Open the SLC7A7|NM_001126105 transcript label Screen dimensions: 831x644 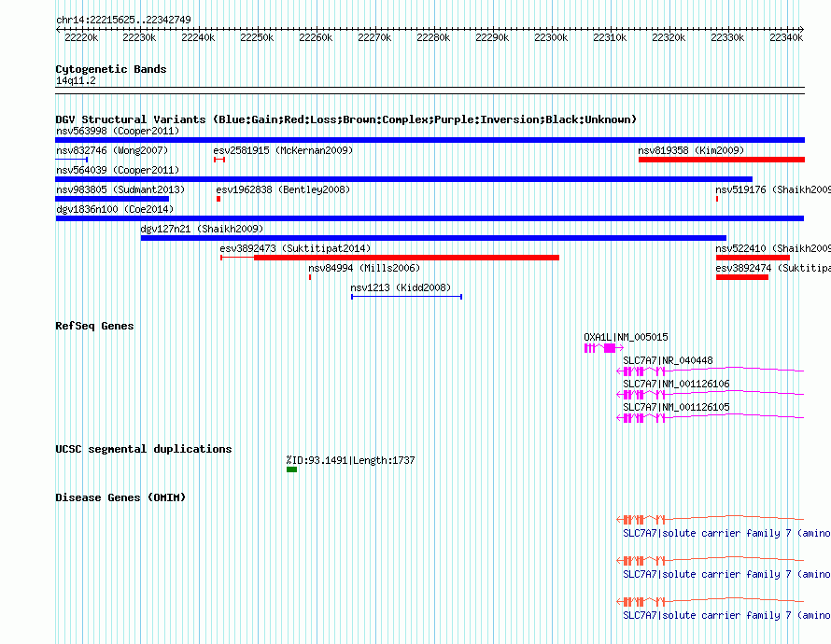point(676,407)
